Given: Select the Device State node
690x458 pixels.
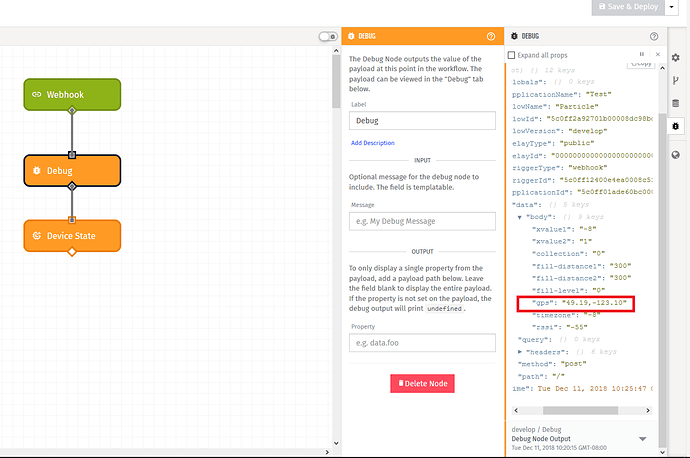Looking at the screenshot, I should click(x=72, y=236).
